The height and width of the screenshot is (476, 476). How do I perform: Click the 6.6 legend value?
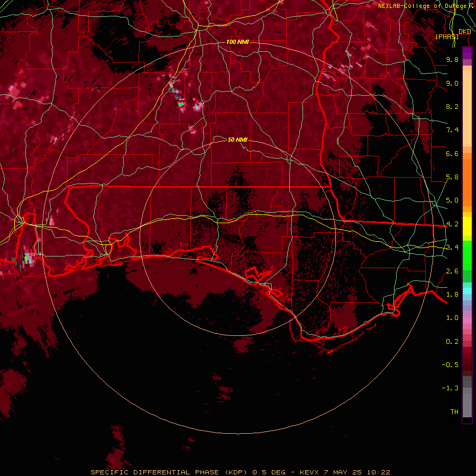tap(452, 153)
